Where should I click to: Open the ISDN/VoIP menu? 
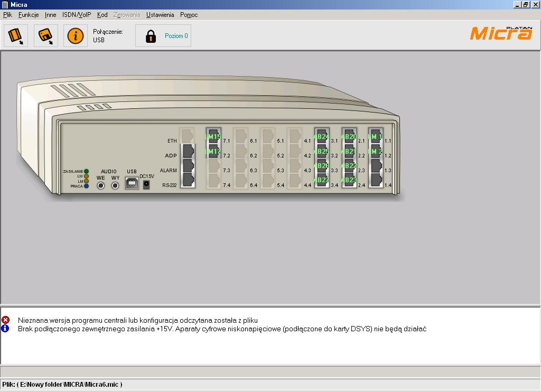(x=77, y=14)
